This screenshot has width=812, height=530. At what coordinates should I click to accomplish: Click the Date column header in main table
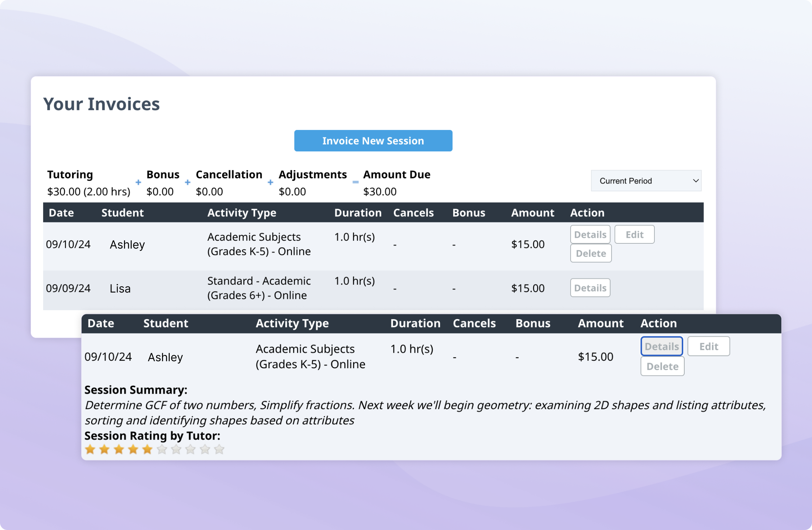61,213
